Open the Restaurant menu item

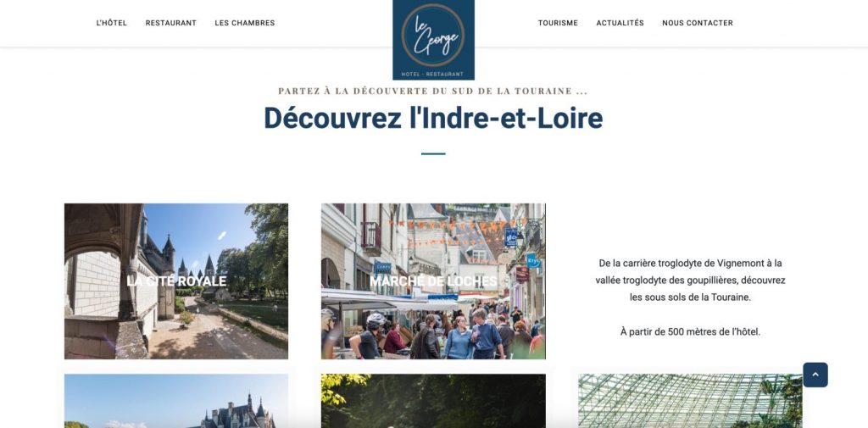pos(171,23)
